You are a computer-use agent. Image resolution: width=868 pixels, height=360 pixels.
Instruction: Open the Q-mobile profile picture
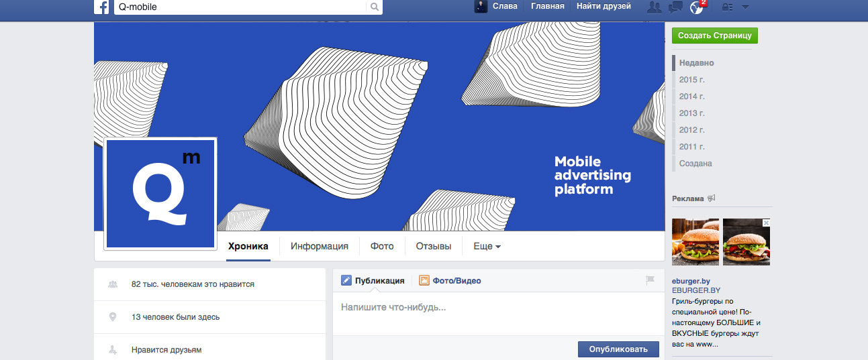click(x=160, y=193)
